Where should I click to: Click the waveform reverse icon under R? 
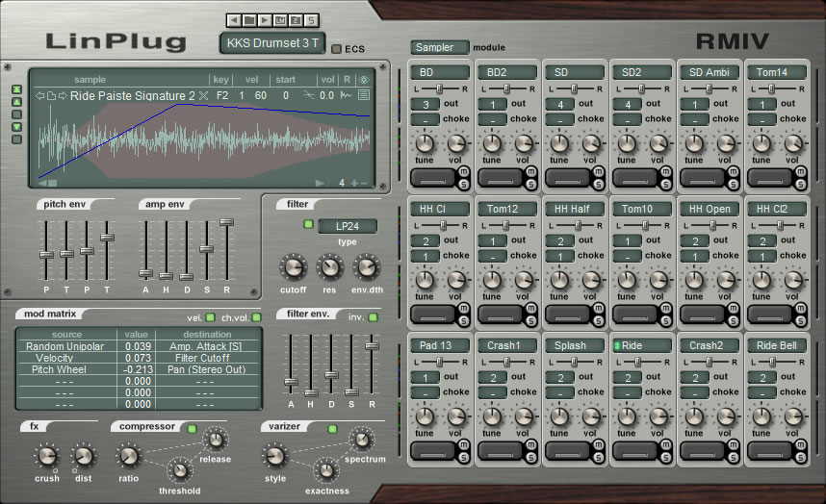tap(347, 95)
